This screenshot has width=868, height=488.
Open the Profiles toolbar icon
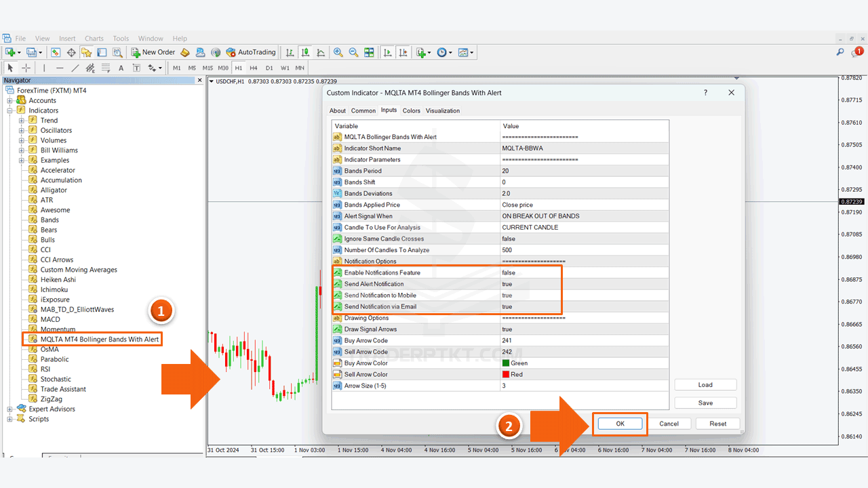[x=31, y=52]
